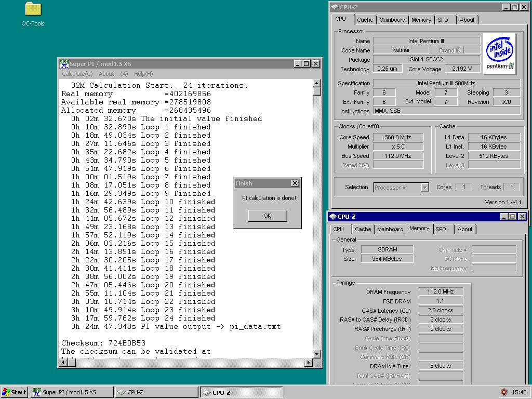Open Help(H) menu in Super PI
This screenshot has width=532, height=399.
[143, 74]
